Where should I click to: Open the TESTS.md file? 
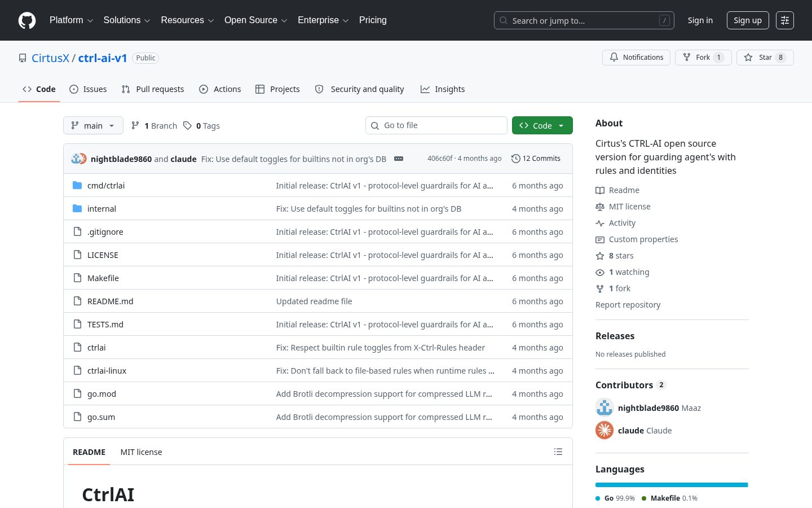coord(105,325)
